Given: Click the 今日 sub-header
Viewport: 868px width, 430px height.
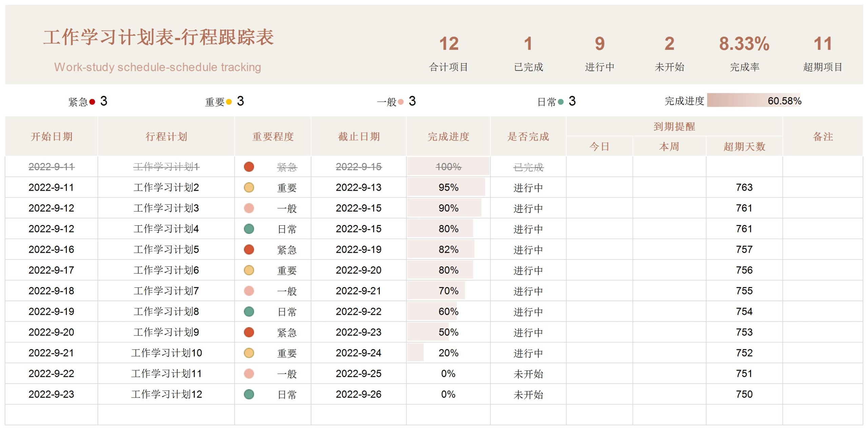Looking at the screenshot, I should 599,146.
